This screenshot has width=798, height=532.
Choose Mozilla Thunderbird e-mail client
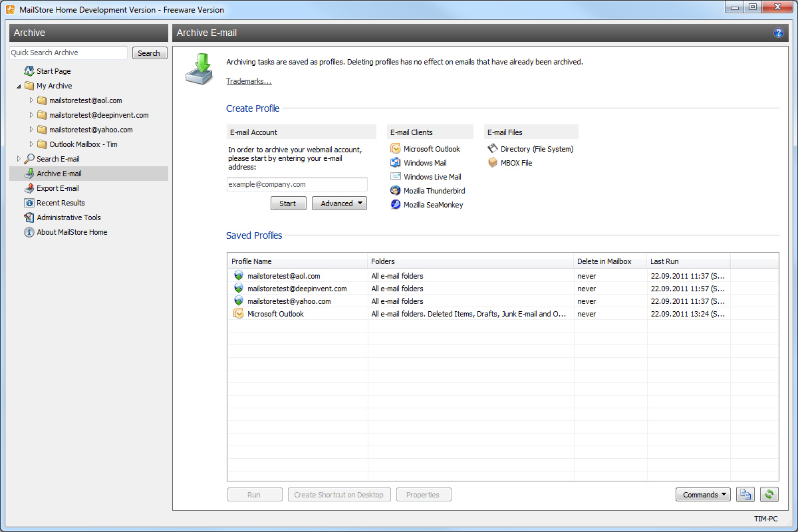point(433,190)
